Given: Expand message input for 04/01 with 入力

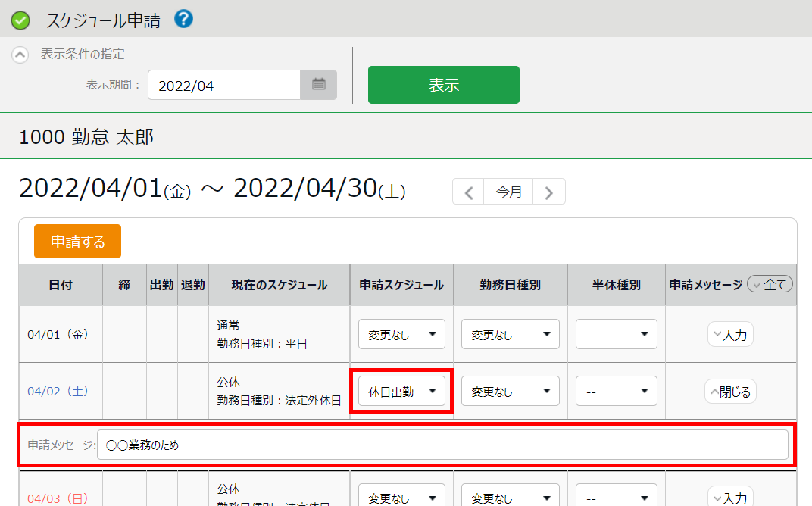Looking at the screenshot, I should click(x=730, y=334).
